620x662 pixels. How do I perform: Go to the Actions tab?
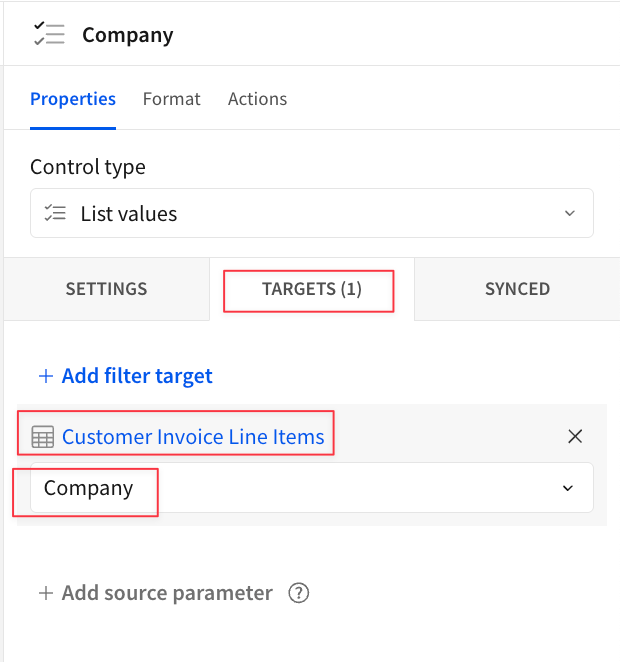pos(257,99)
